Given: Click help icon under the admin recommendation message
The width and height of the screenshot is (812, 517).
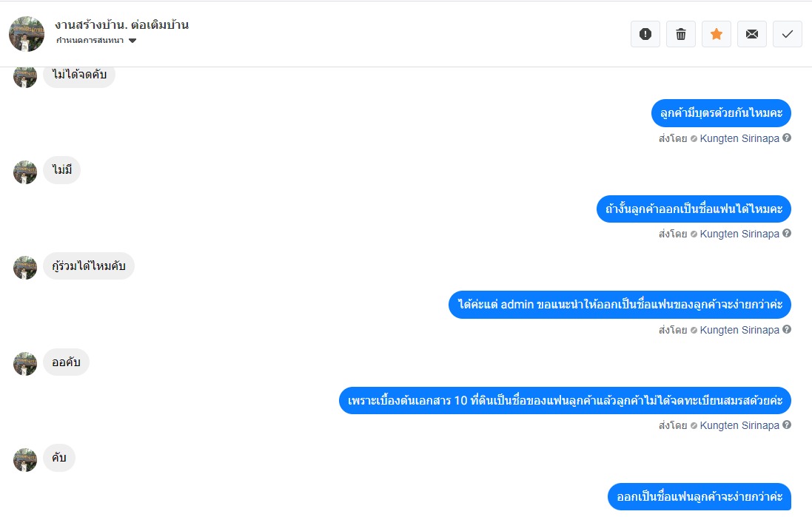Looking at the screenshot, I should 787,329.
